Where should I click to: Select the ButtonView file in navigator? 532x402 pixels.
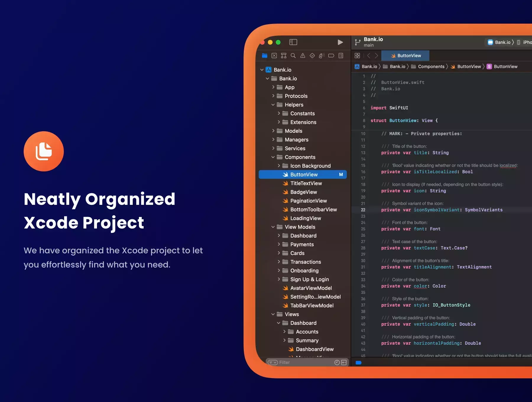[x=303, y=175]
